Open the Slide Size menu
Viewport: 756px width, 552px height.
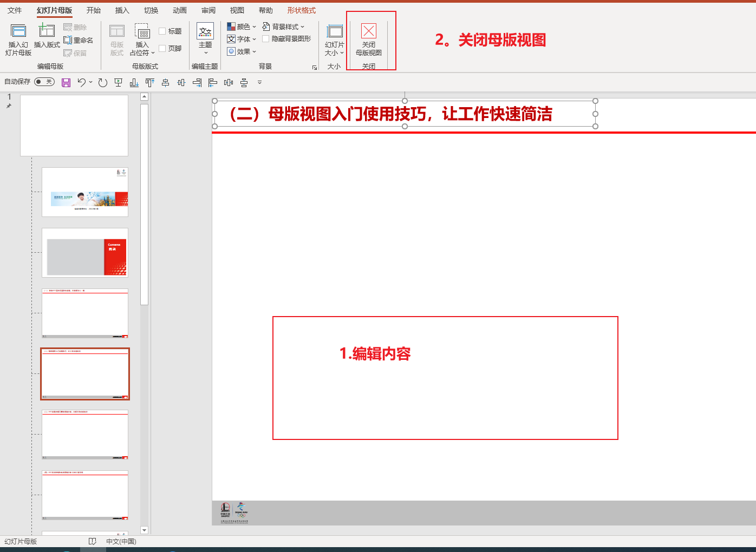point(334,40)
